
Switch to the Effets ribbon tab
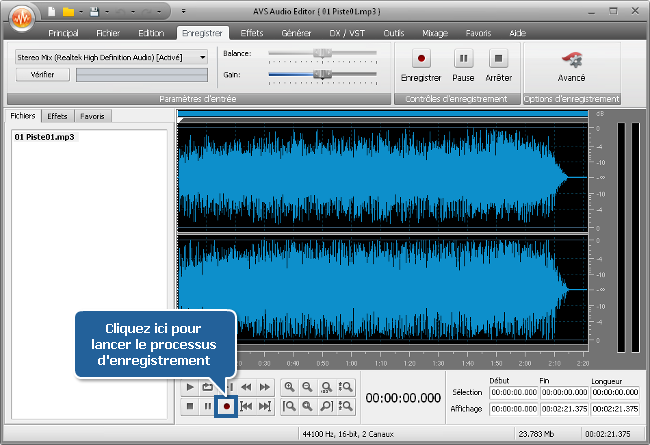252,33
